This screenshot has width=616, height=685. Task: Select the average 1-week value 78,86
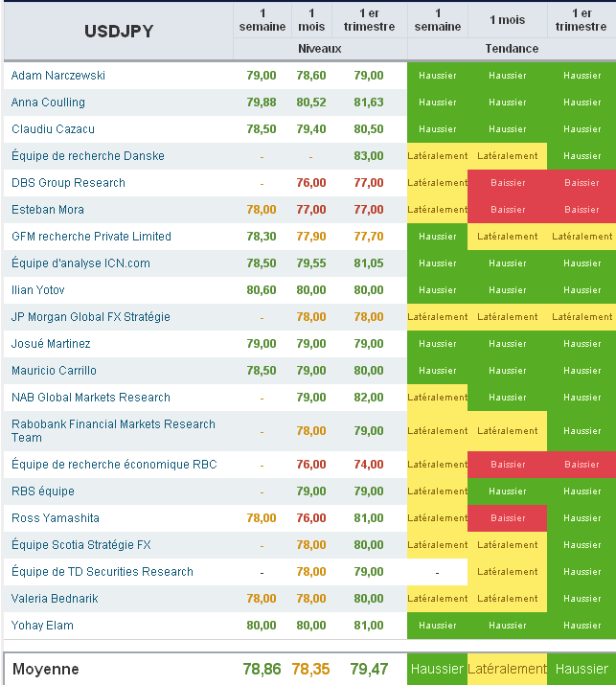262,669
